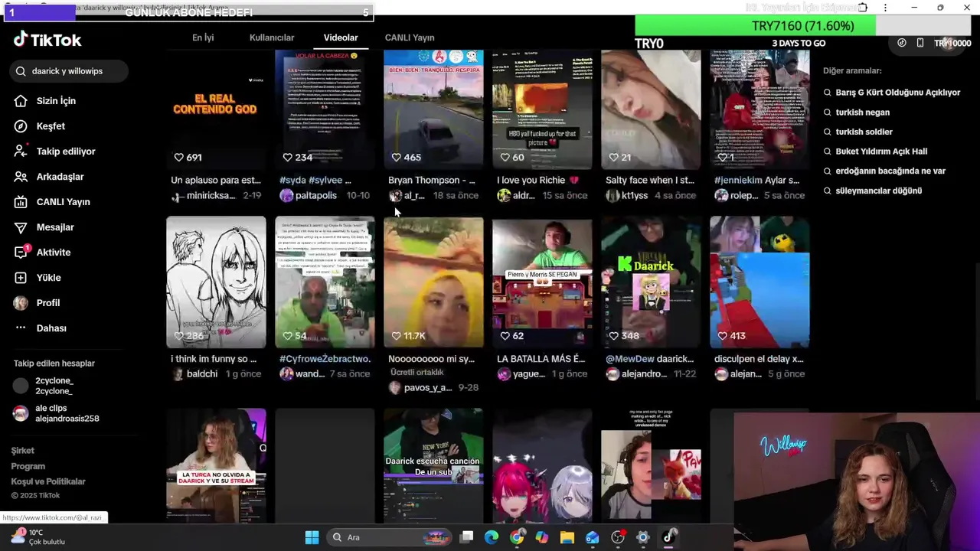Click caption 'Salty face when I st...'

[649, 181]
